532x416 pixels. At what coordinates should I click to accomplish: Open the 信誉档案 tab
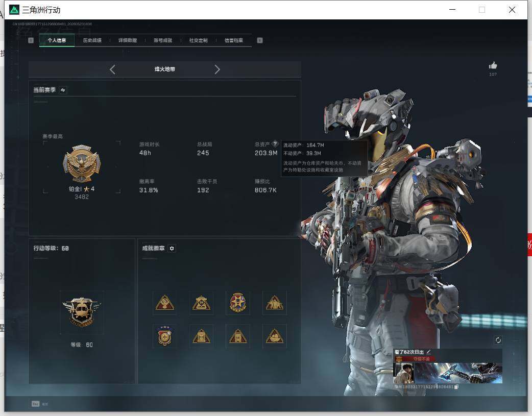point(234,40)
